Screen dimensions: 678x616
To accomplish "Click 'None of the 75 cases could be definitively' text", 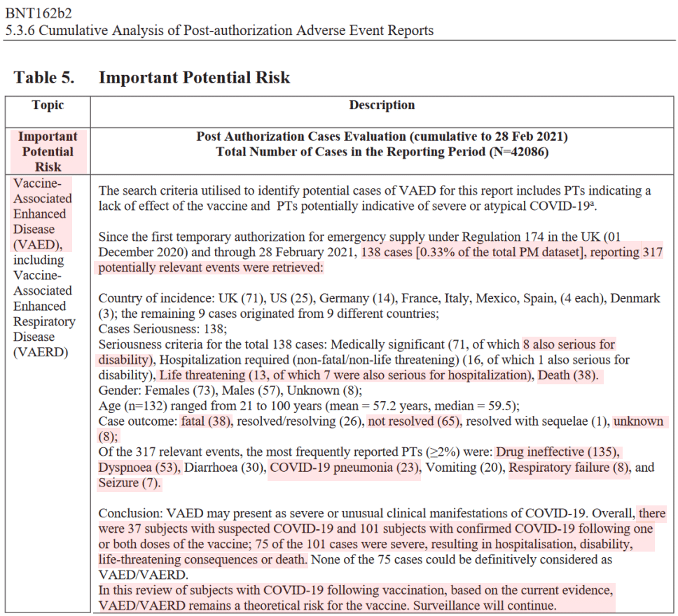I will (462, 559).
